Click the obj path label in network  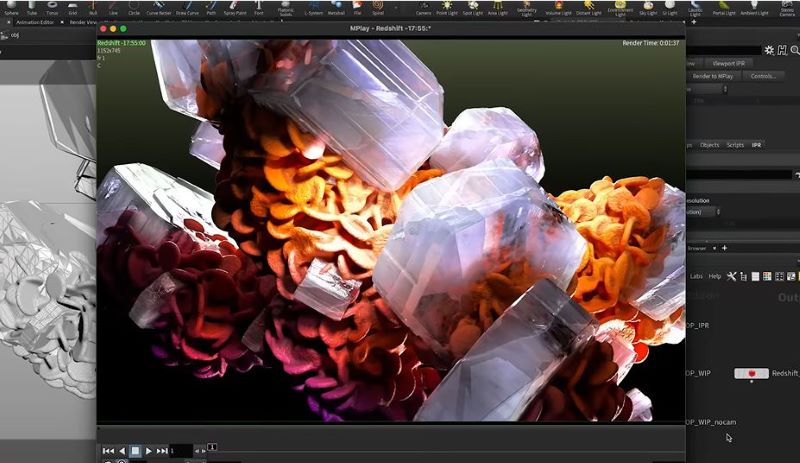pyautogui.click(x=15, y=36)
